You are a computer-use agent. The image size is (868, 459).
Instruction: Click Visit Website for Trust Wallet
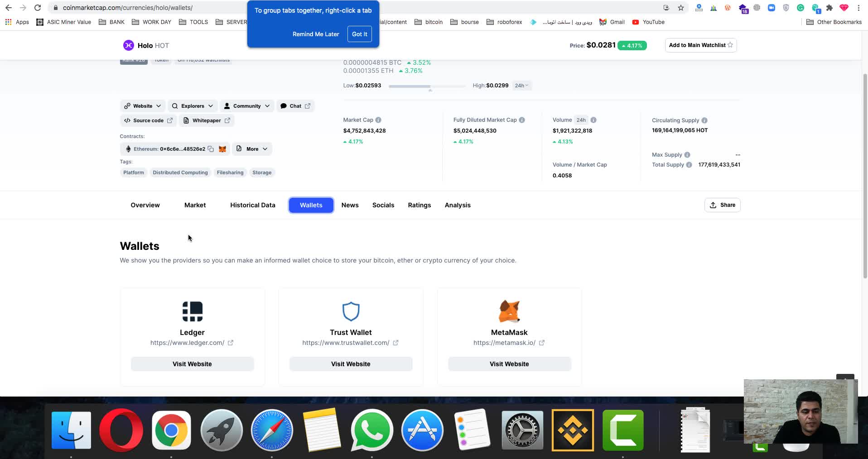tap(351, 364)
